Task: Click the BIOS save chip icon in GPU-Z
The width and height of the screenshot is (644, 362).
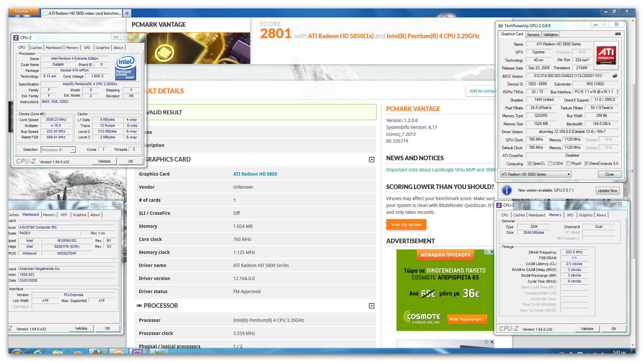Action: point(615,76)
